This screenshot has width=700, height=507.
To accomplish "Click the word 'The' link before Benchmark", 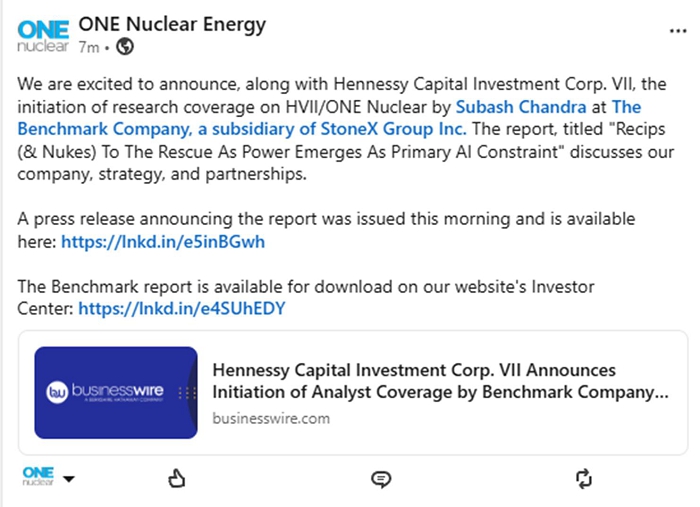I will pos(626,107).
